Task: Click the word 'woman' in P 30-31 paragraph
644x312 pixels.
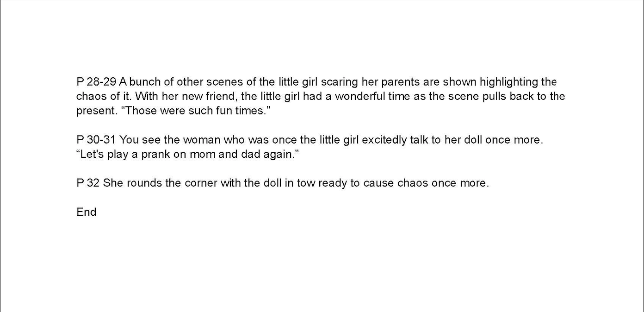Action: click(202, 140)
